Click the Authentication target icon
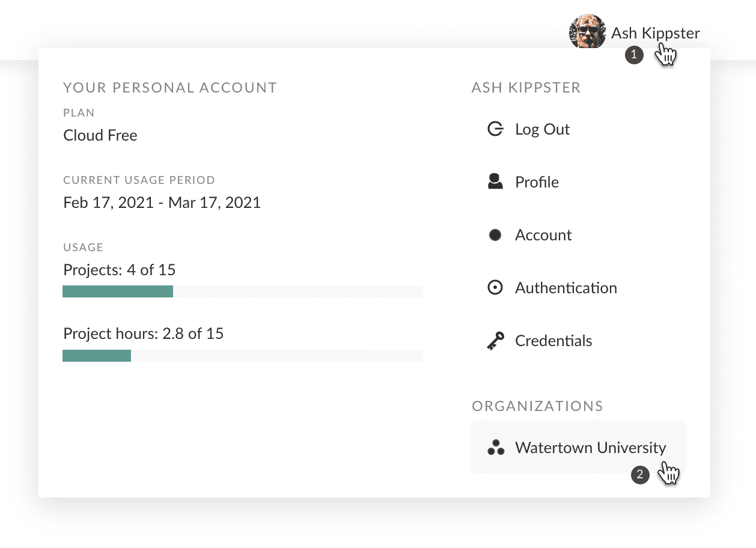Image resolution: width=756 pixels, height=548 pixels. coord(495,287)
